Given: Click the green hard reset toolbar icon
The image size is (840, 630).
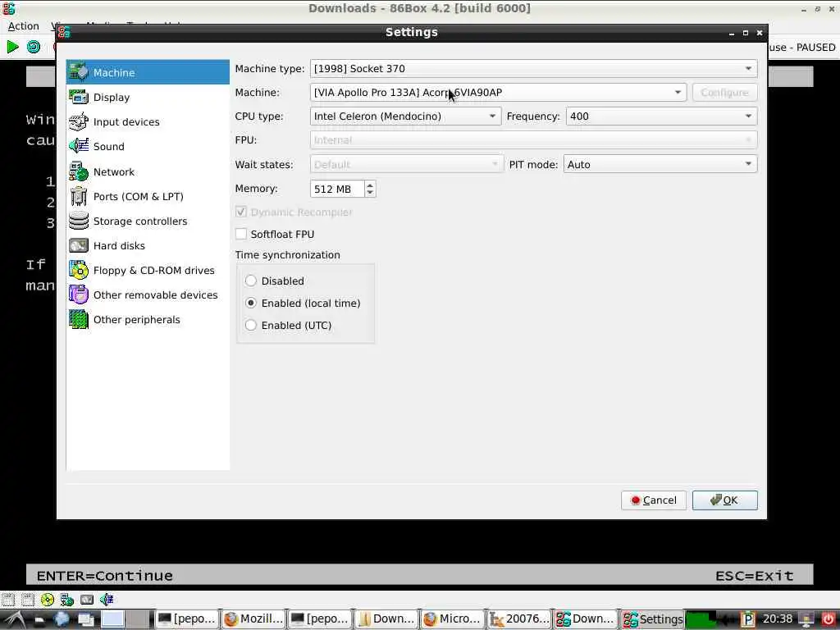Looking at the screenshot, I should tap(34, 47).
